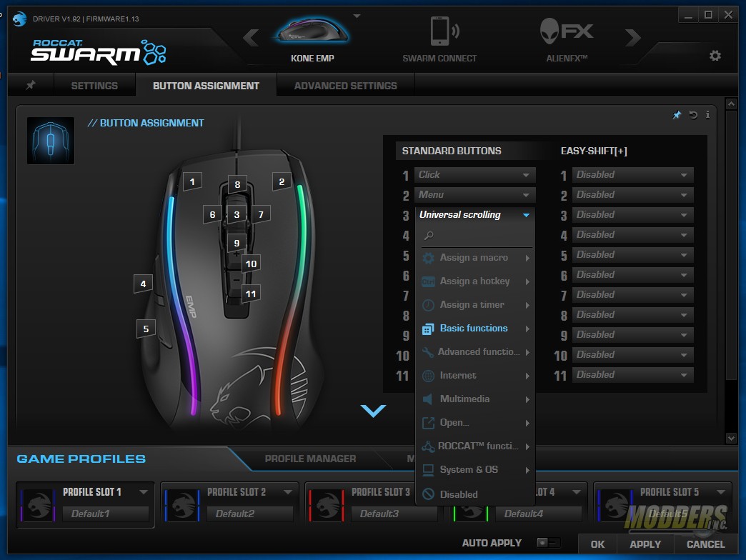The width and height of the screenshot is (746, 560).
Task: Select mouse button 5 side marker
Action: (146, 329)
